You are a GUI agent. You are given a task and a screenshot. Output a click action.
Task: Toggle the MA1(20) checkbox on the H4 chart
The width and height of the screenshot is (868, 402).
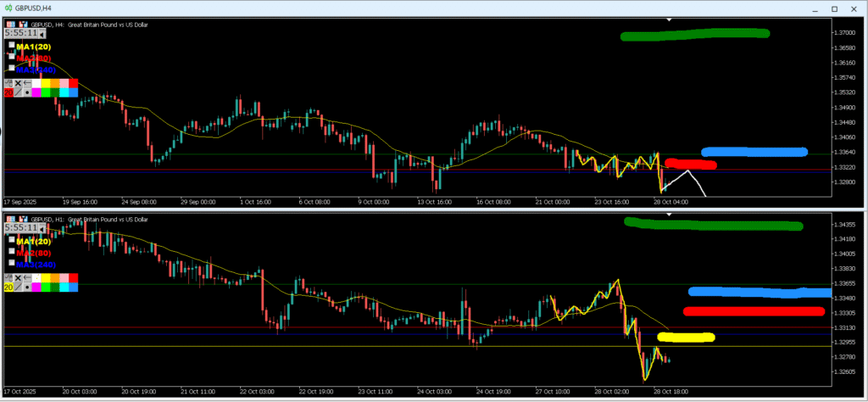[x=11, y=46]
